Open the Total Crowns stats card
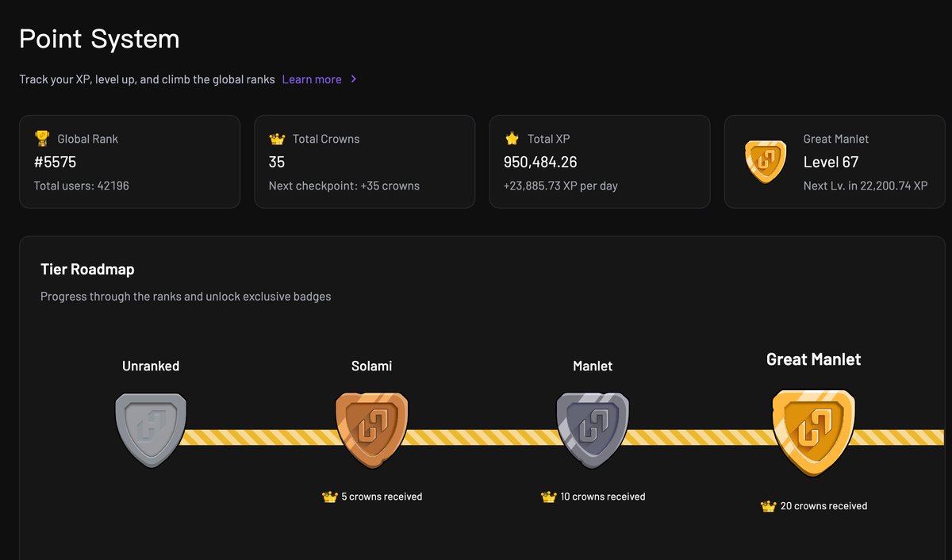Image resolution: width=952 pixels, height=560 pixels. pos(364,162)
